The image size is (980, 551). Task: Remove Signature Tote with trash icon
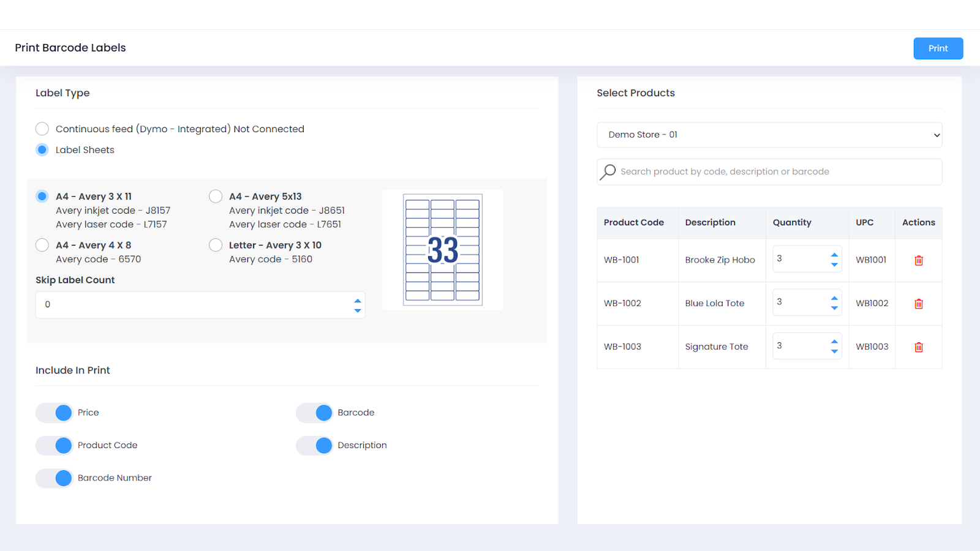[918, 347]
